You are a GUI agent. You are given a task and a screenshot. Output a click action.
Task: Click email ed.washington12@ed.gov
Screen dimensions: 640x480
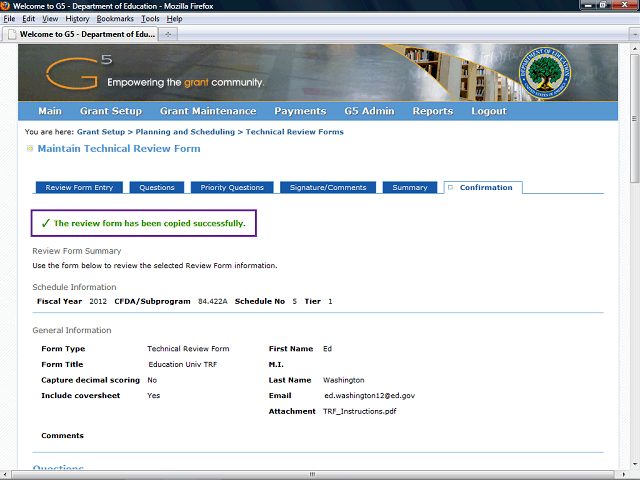(369, 396)
